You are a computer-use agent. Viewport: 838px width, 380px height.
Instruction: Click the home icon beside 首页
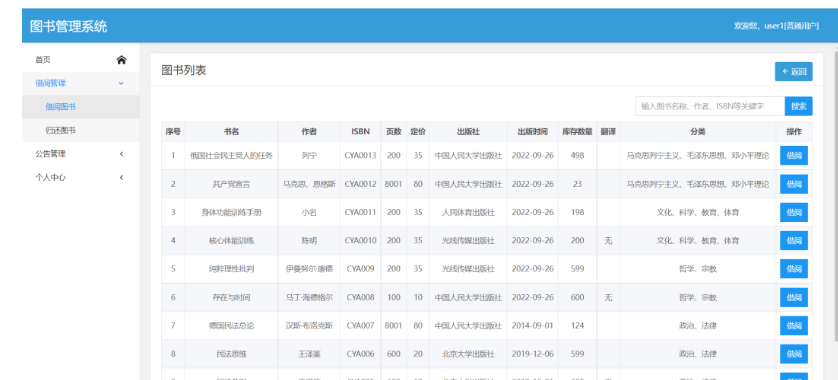tap(121, 60)
